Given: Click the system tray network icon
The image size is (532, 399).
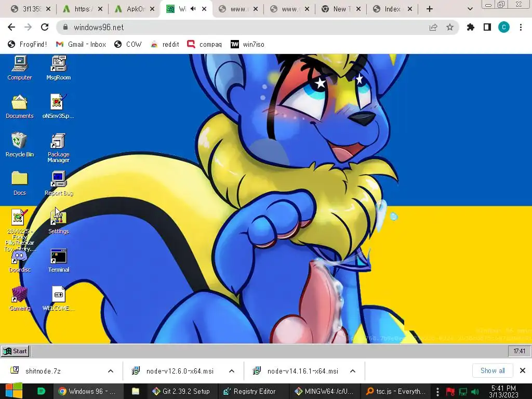Looking at the screenshot, I should (x=463, y=392).
